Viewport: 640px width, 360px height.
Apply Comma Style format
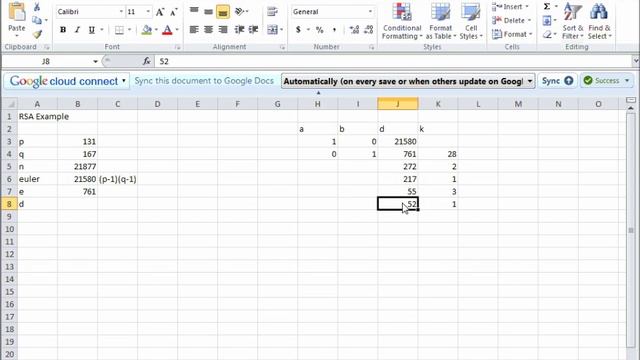pos(334,29)
